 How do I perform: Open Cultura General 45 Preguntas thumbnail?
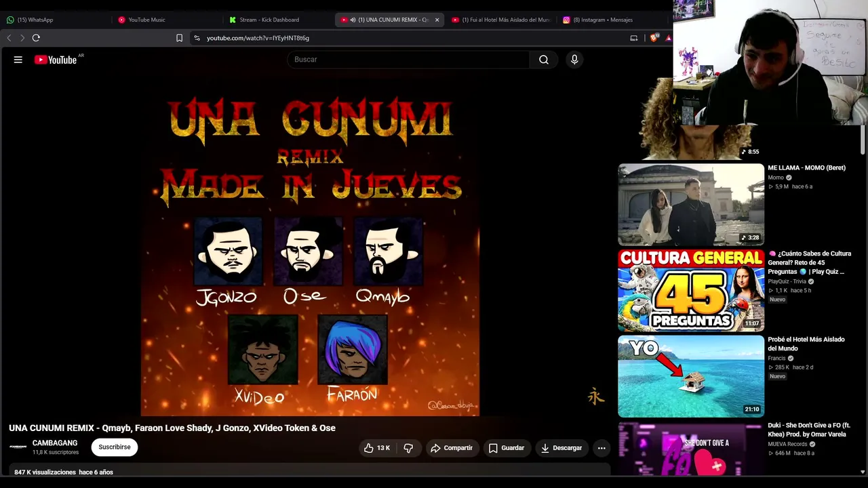[691, 291]
